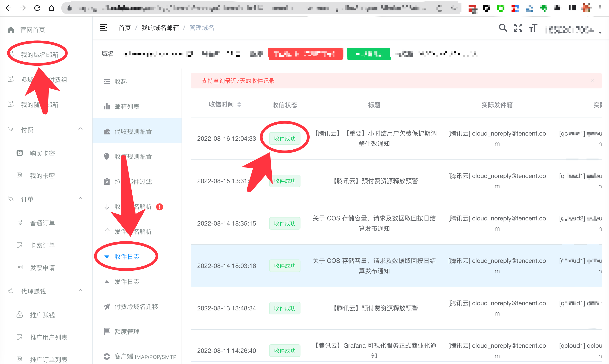This screenshot has height=364, width=609.
Task: Open 邮箱列表 in domain menu
Action: [137, 107]
